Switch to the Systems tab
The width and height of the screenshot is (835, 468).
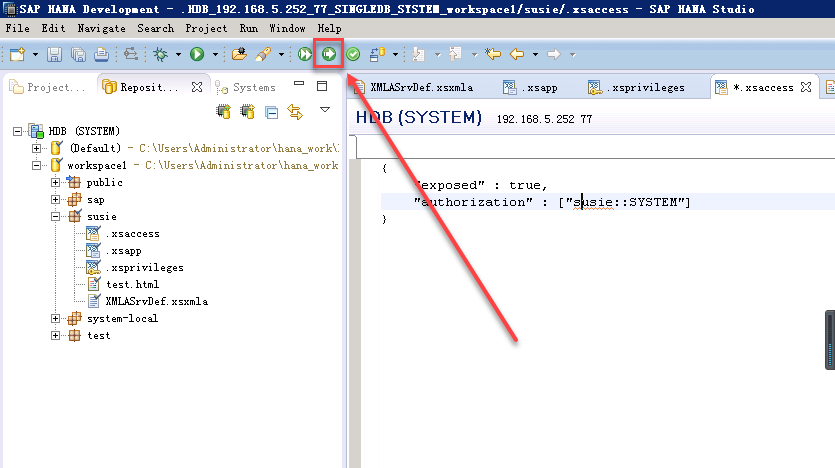245,87
